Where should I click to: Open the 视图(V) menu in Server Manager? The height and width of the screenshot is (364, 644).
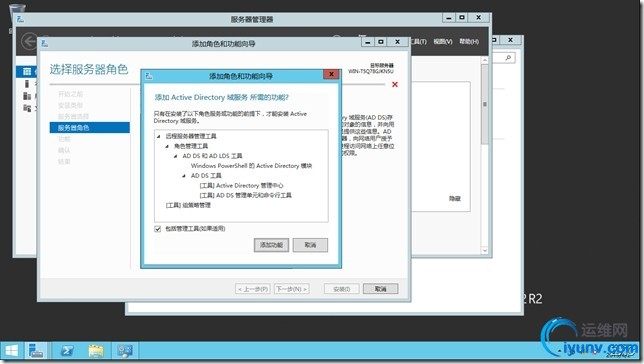[443, 41]
